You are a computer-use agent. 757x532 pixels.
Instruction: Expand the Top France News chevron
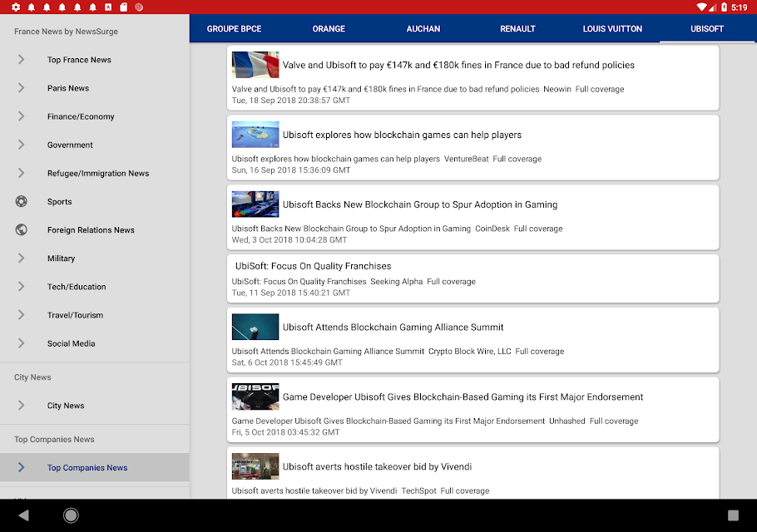[x=22, y=59]
